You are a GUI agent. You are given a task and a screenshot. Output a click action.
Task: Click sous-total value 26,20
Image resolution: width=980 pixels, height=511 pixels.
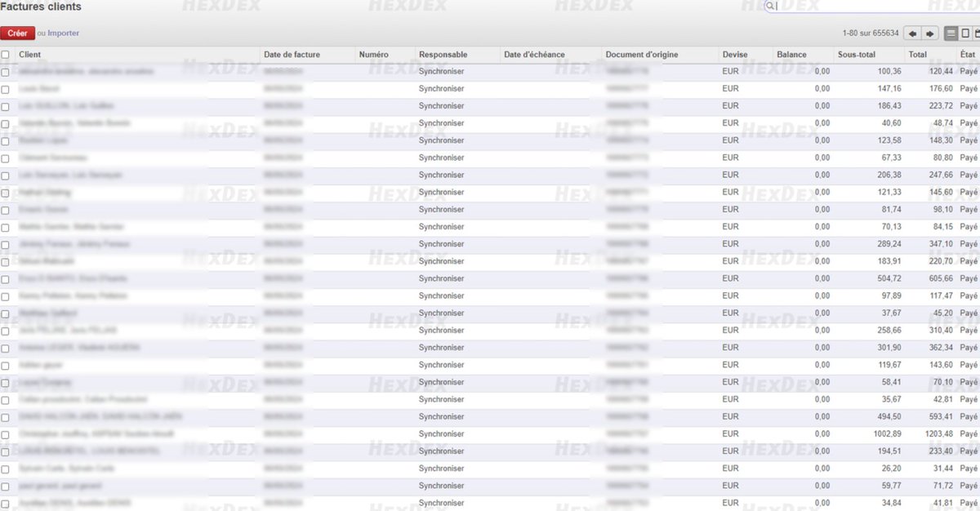tap(892, 469)
